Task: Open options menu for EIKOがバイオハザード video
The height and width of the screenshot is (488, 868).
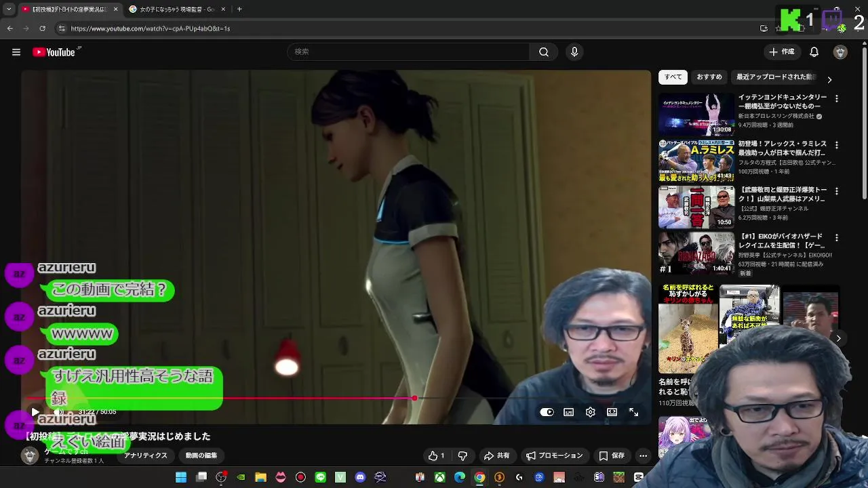Action: coord(836,238)
